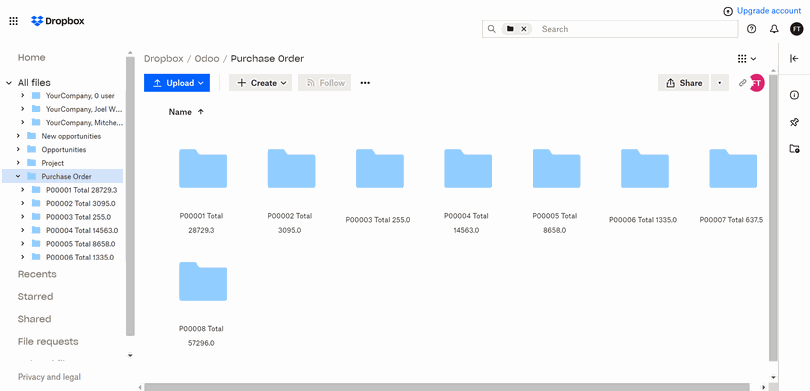Click Upgrade account link

click(x=769, y=11)
